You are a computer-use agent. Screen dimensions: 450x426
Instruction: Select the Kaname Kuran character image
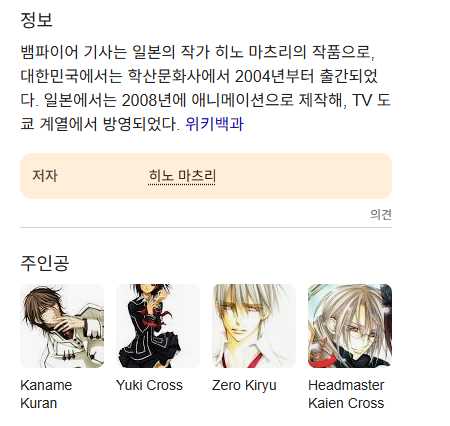tap(62, 326)
